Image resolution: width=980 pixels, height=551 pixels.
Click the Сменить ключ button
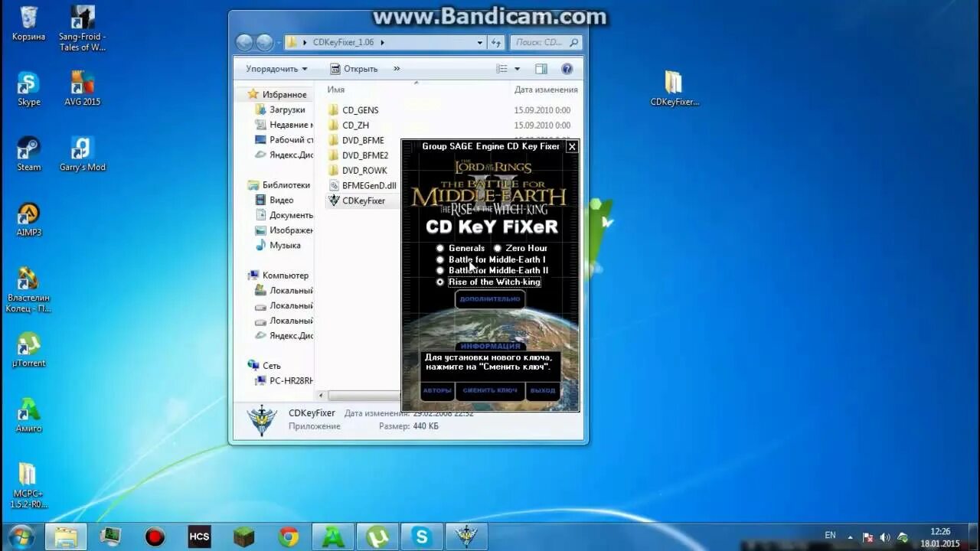490,390
